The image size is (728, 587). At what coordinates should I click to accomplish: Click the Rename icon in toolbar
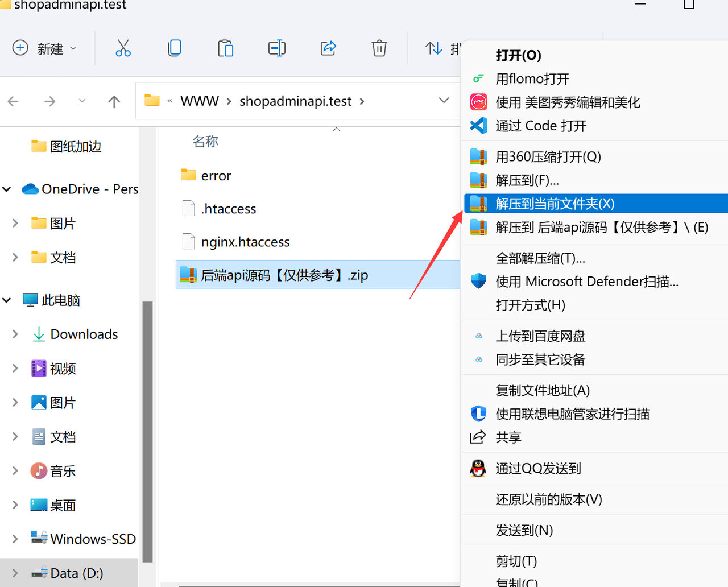277,48
